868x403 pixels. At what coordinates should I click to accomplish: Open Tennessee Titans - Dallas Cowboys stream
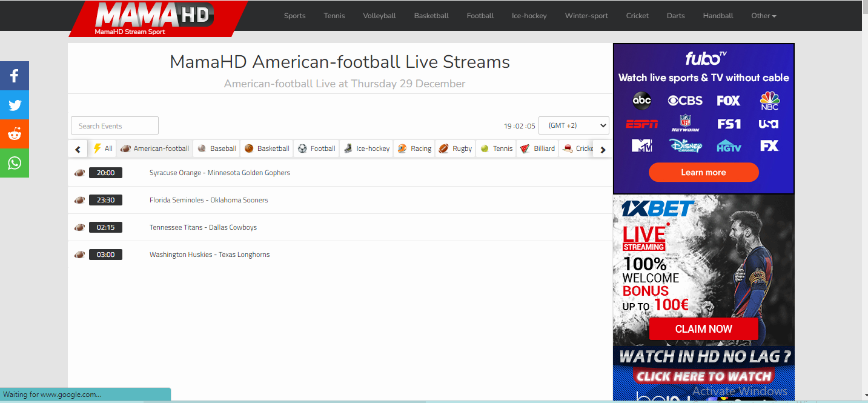click(203, 227)
